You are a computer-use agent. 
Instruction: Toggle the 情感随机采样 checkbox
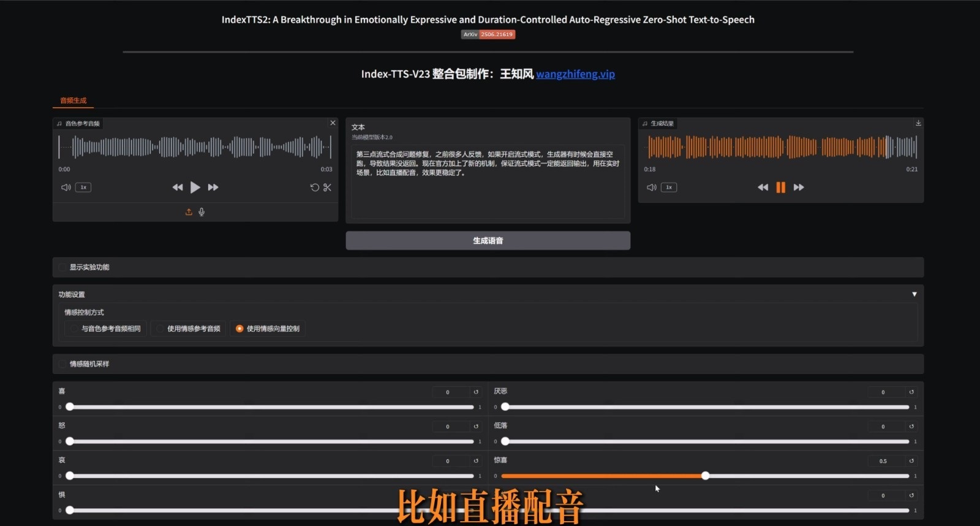click(x=62, y=364)
